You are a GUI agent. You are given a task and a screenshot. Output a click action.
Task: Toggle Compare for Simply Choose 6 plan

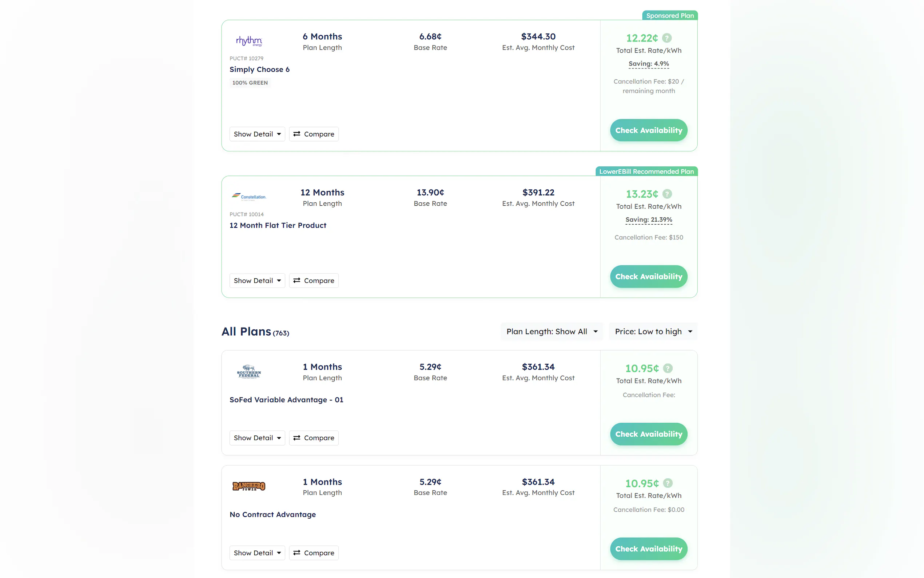pyautogui.click(x=314, y=134)
